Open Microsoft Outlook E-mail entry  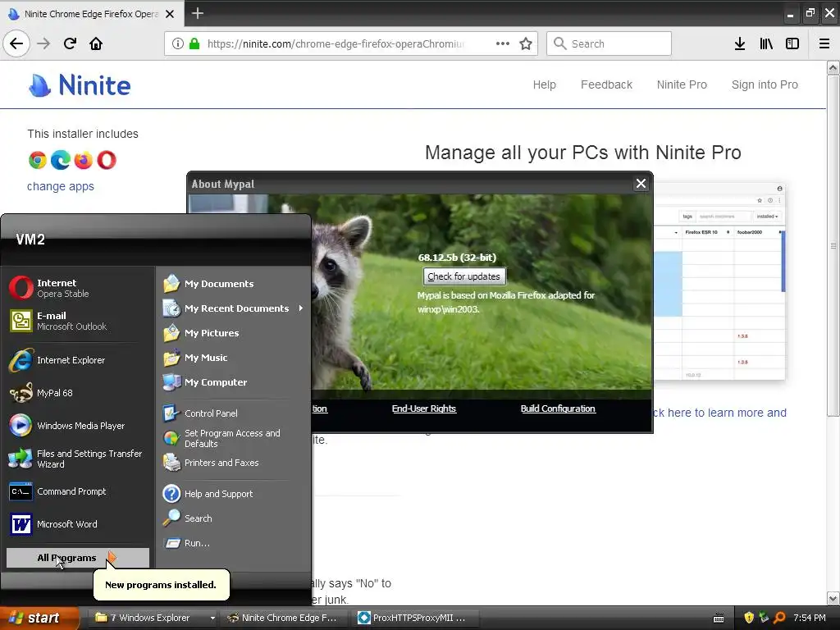point(78,321)
